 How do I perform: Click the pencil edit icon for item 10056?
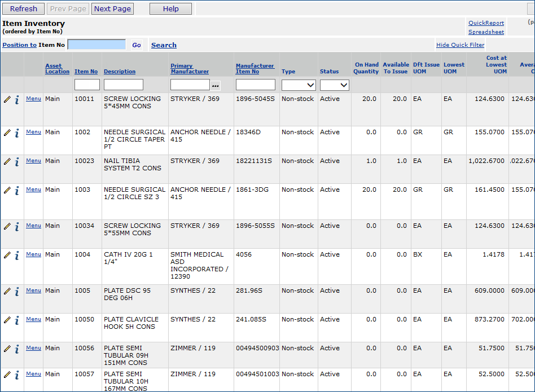coord(7,349)
